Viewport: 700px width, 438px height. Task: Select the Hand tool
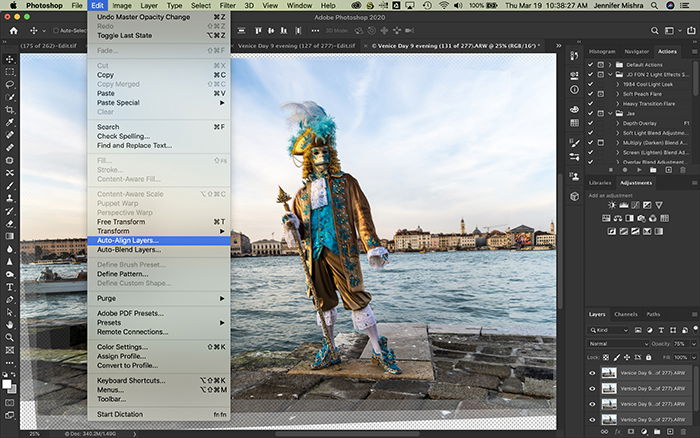click(x=9, y=325)
